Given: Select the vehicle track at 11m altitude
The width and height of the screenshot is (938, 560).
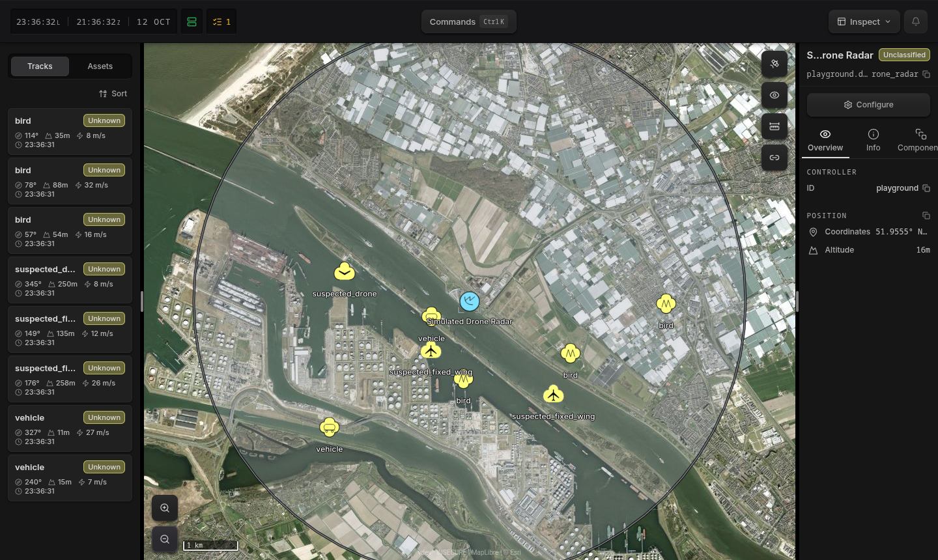Looking at the screenshot, I should [70, 428].
